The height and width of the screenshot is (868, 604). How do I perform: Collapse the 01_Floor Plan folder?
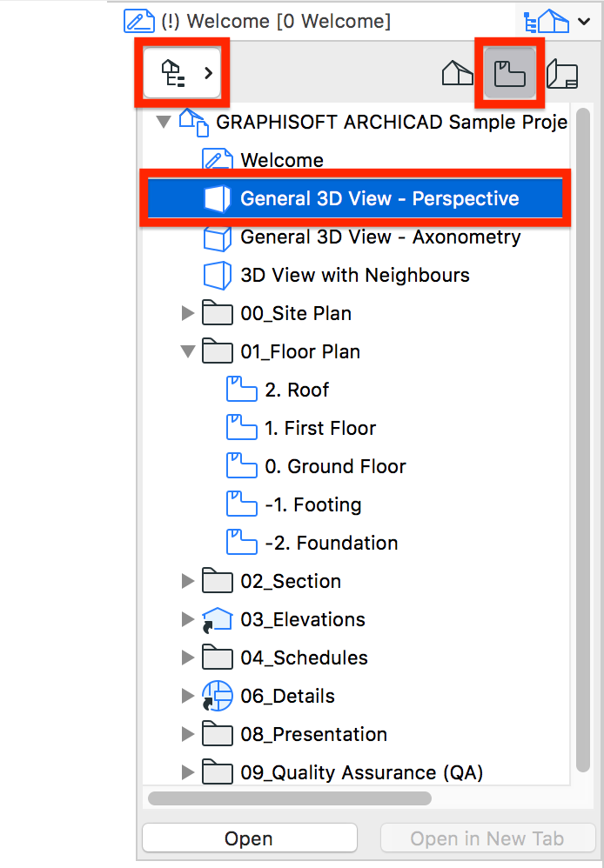coord(188,351)
